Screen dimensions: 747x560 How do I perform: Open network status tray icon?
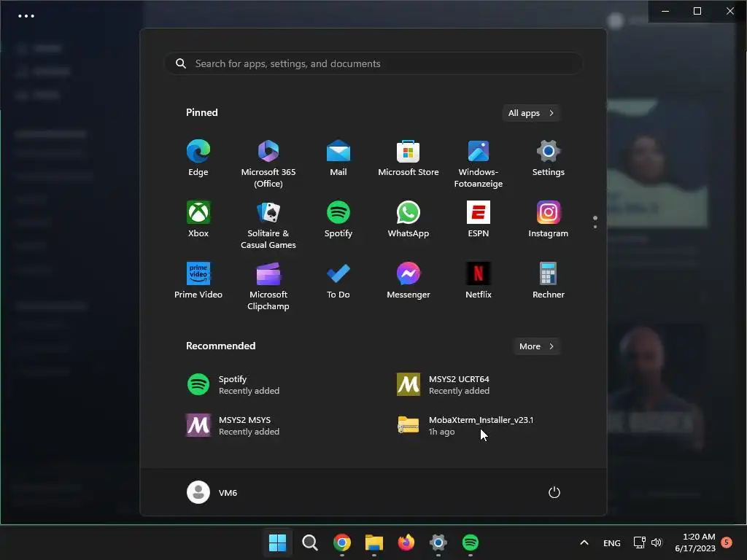(x=639, y=542)
